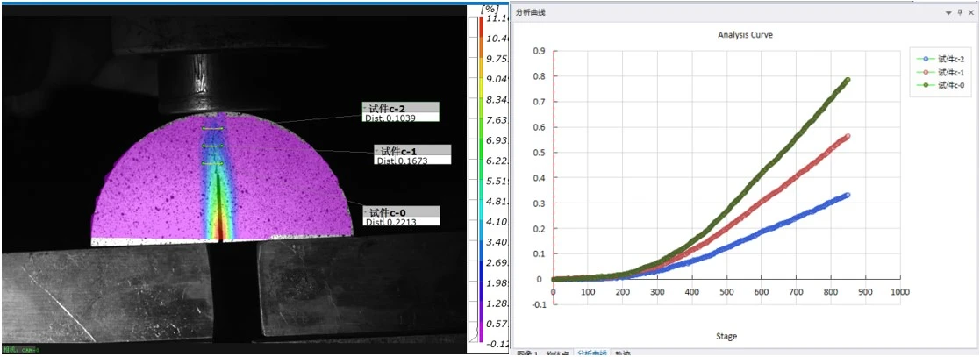Click the end point of the blue 试件c-2 curve
This screenshot has height=357, width=980.
pos(848,195)
